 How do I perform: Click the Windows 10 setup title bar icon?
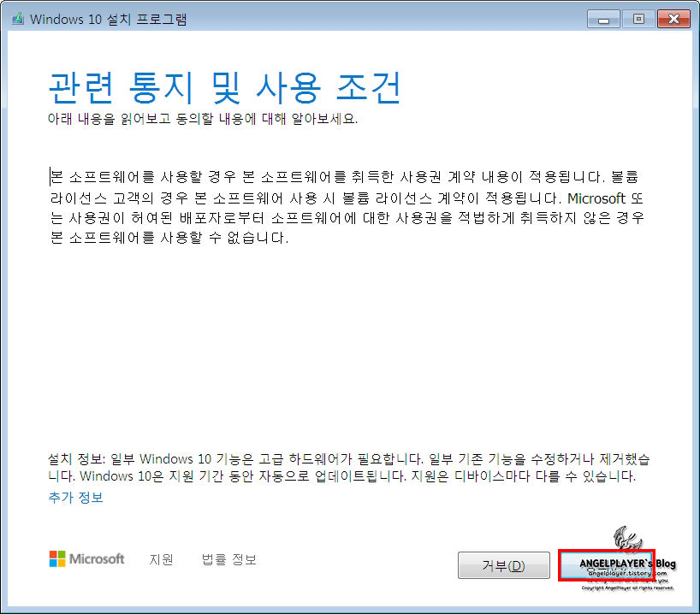tap(18, 19)
